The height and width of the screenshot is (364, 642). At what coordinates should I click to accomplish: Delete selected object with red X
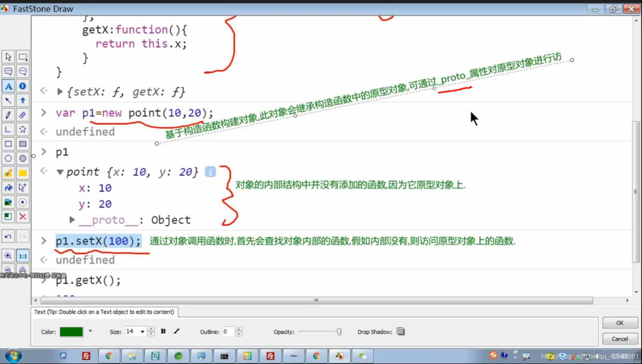[x=23, y=217]
